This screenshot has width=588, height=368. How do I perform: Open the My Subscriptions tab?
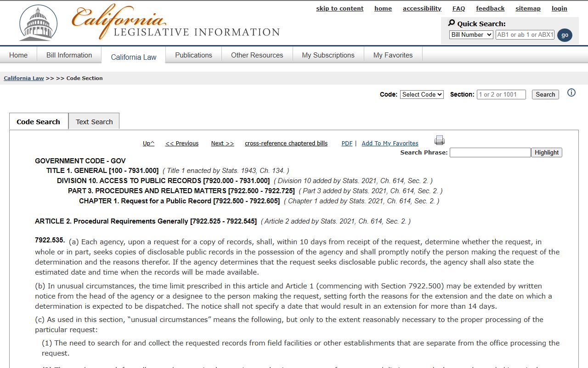(328, 55)
